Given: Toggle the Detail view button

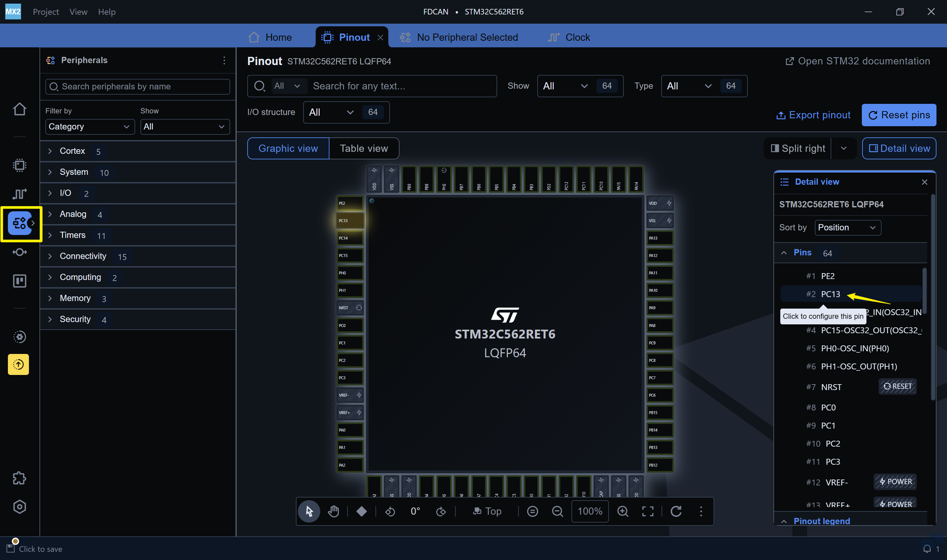Looking at the screenshot, I should tap(899, 149).
